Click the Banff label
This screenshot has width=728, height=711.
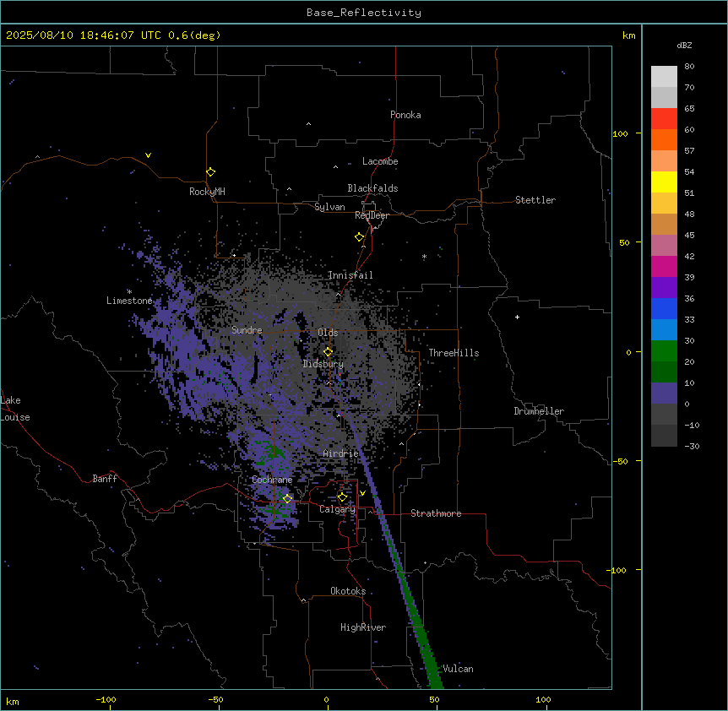click(x=105, y=479)
